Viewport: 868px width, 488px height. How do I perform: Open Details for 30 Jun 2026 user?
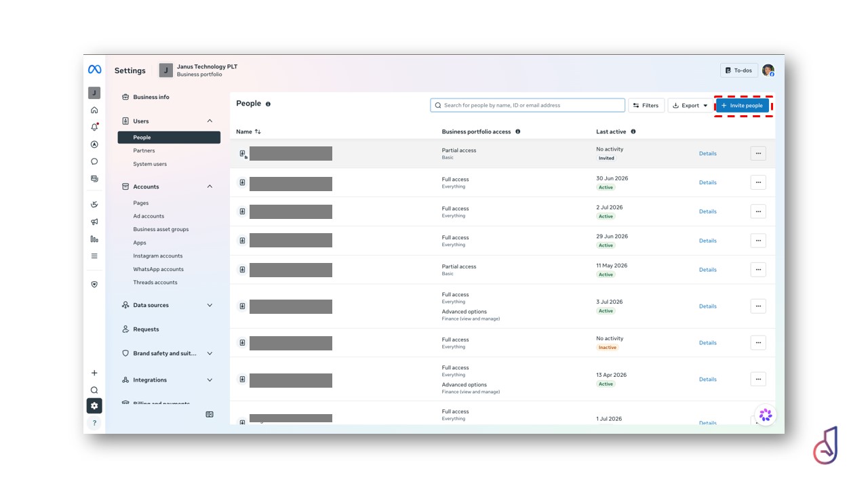tap(708, 182)
